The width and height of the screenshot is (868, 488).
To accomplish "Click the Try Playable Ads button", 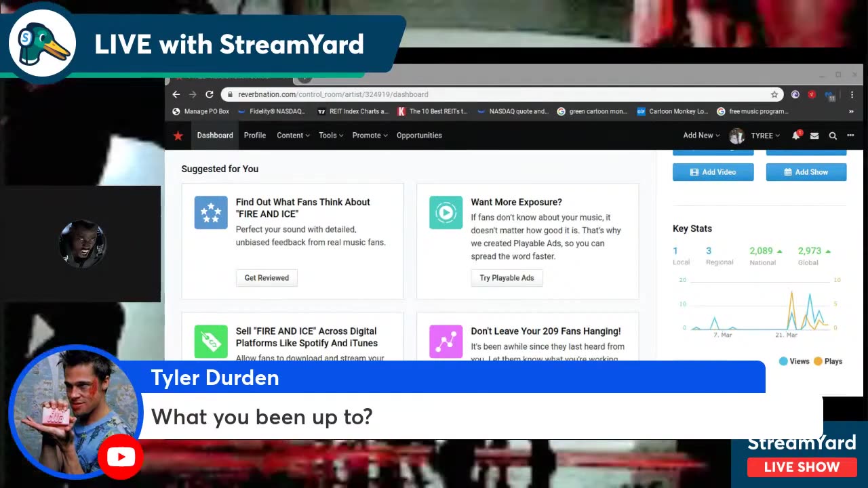I will [x=507, y=278].
